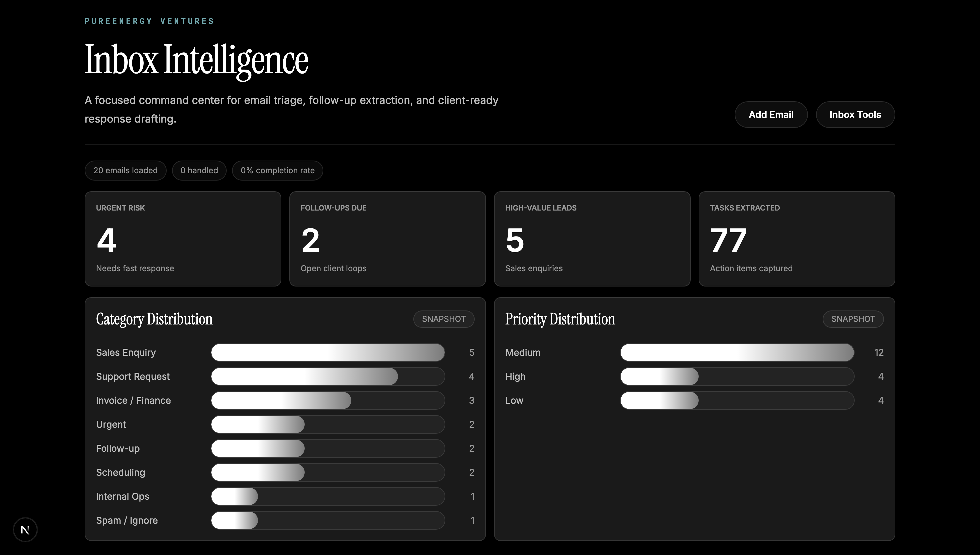Click the large number 77 in Tasks Extracted

[x=728, y=240]
